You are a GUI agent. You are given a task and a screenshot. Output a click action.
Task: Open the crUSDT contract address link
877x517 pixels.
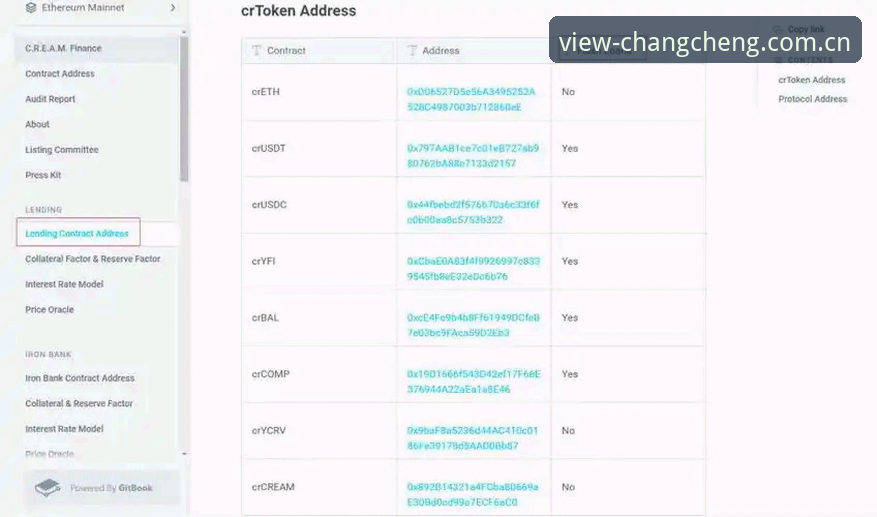pos(473,156)
